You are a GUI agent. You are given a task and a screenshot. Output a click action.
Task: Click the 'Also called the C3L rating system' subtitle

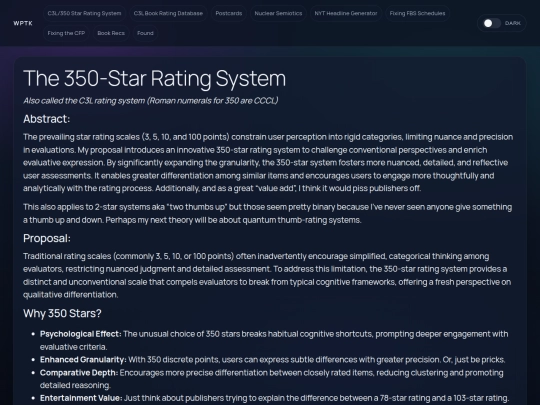tap(150, 101)
